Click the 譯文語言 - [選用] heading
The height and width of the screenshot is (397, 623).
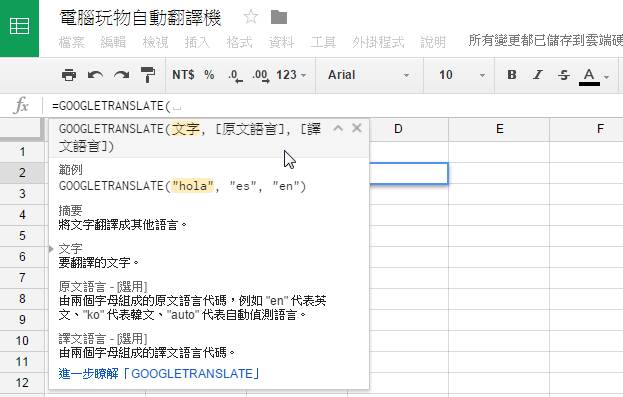pyautogui.click(x=103, y=339)
